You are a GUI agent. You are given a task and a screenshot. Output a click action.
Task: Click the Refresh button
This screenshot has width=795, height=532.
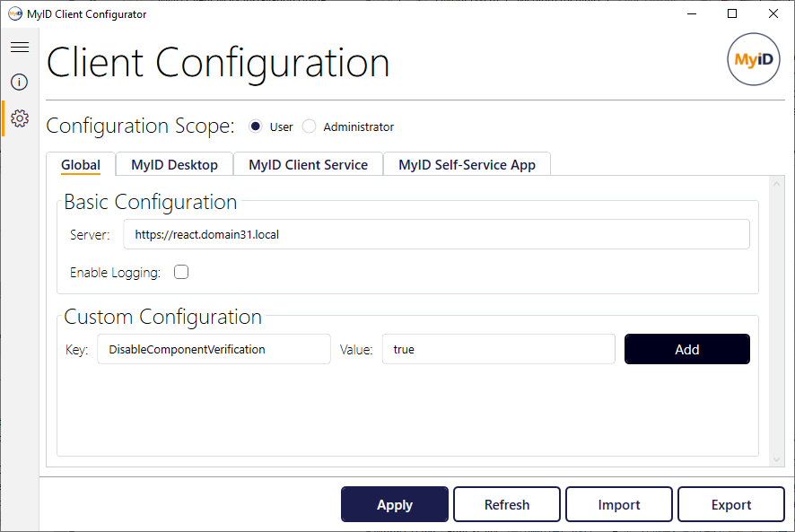tap(507, 504)
